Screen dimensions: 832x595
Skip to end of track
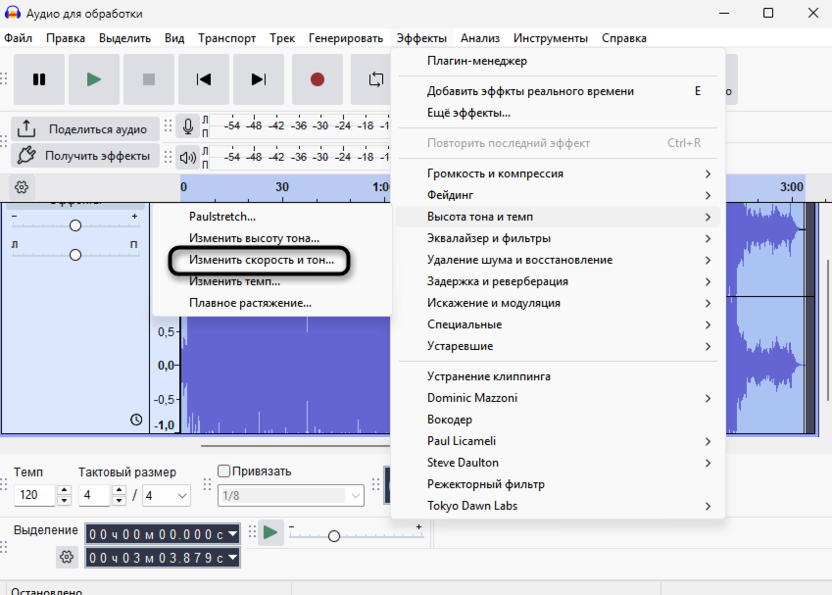tap(259, 79)
